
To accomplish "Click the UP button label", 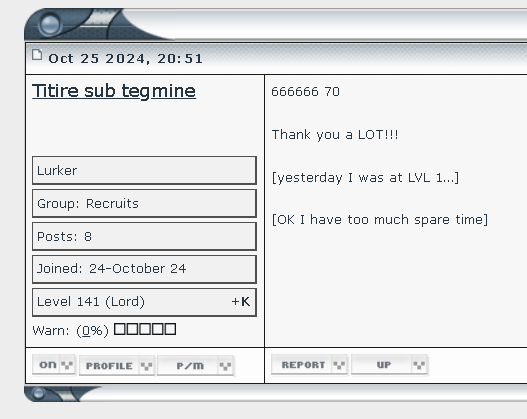I will (383, 365).
